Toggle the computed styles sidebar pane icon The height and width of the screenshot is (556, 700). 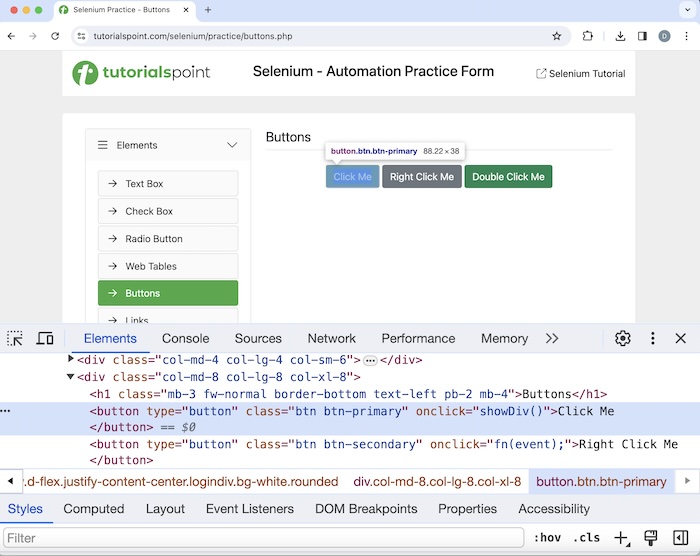[x=680, y=538]
